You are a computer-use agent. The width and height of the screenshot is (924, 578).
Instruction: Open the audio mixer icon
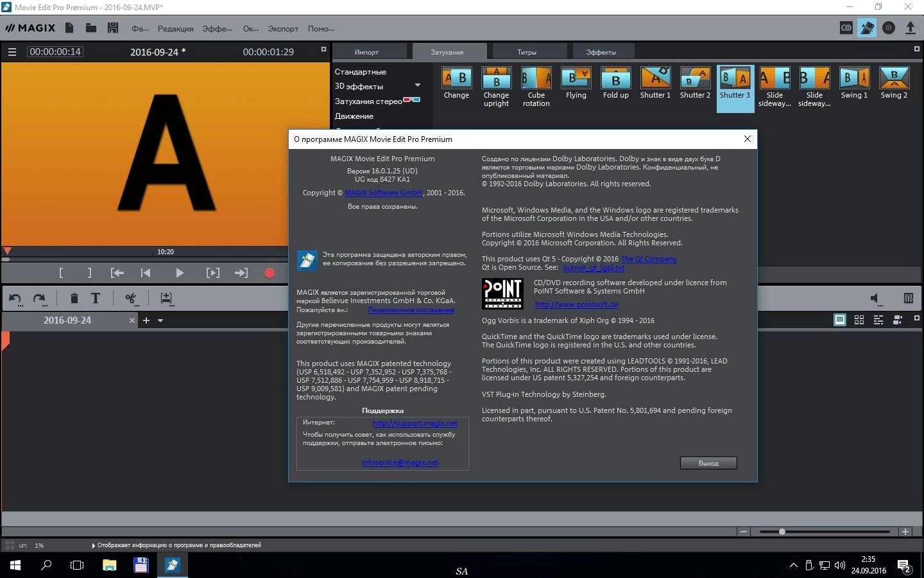click(x=908, y=298)
